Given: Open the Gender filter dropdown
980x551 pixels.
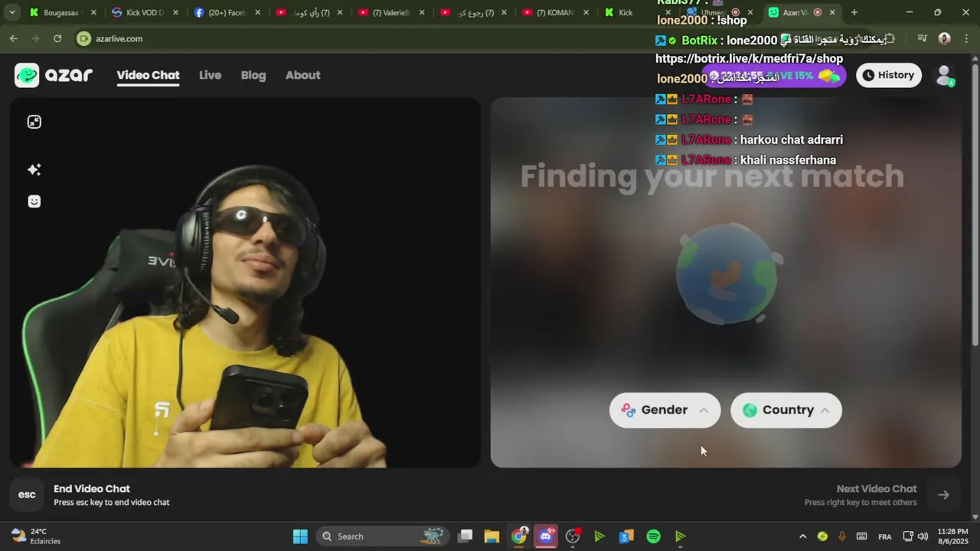Looking at the screenshot, I should pyautogui.click(x=665, y=410).
